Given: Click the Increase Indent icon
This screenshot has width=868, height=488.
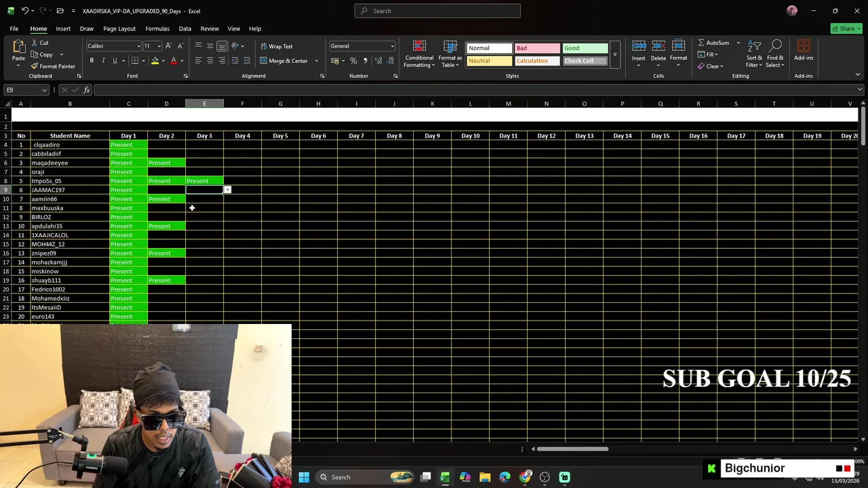Looking at the screenshot, I should pos(247,60).
